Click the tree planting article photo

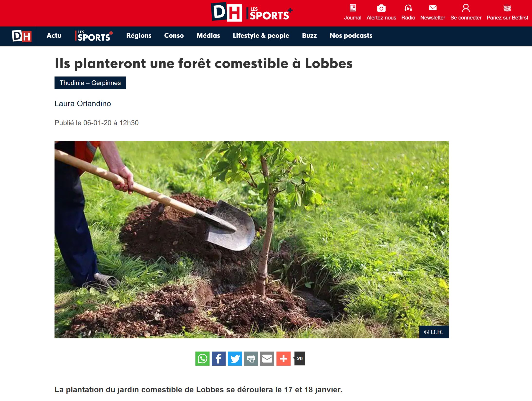pyautogui.click(x=252, y=240)
